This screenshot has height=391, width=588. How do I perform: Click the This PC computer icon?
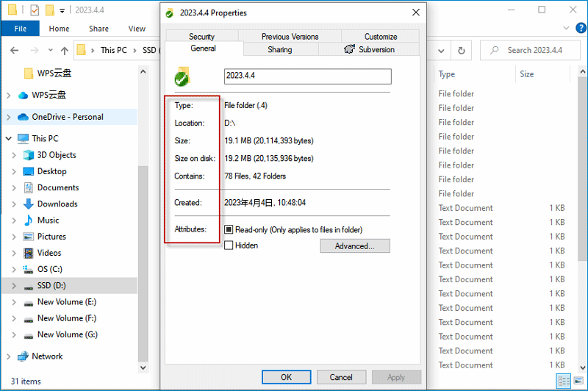coord(23,139)
